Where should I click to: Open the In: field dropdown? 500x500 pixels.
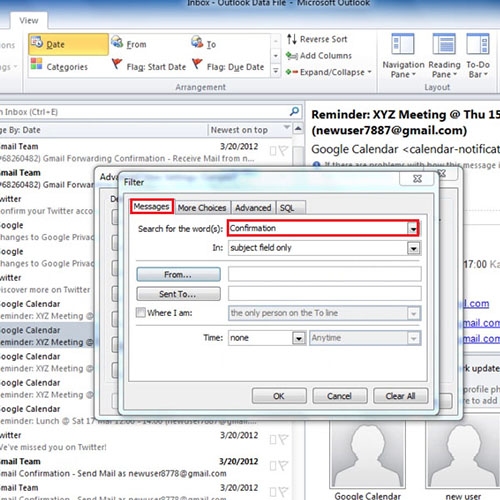[x=414, y=248]
